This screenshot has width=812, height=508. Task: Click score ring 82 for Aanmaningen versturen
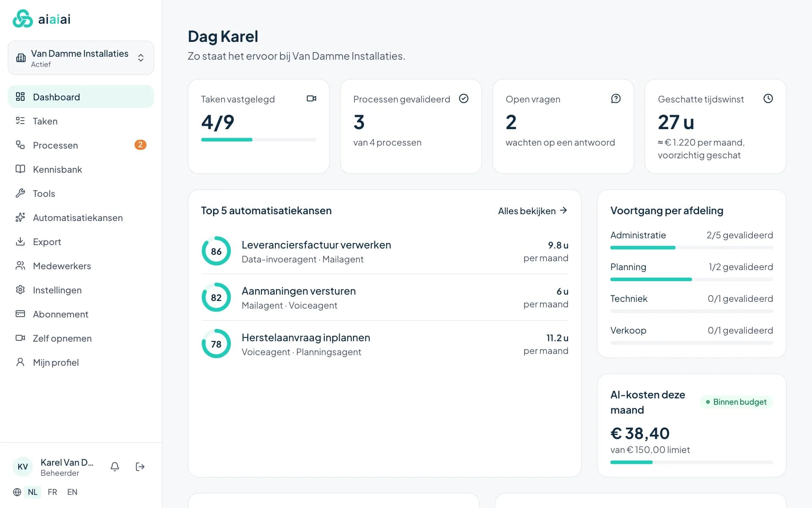(x=216, y=297)
